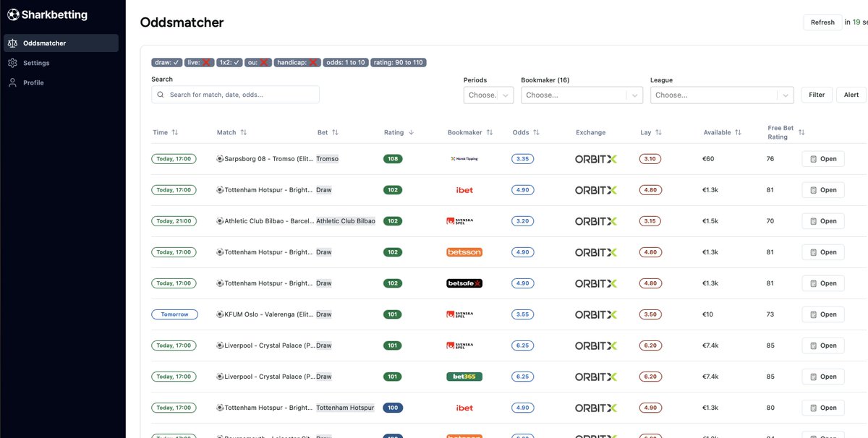Click the €10 available amount

pos(709,314)
